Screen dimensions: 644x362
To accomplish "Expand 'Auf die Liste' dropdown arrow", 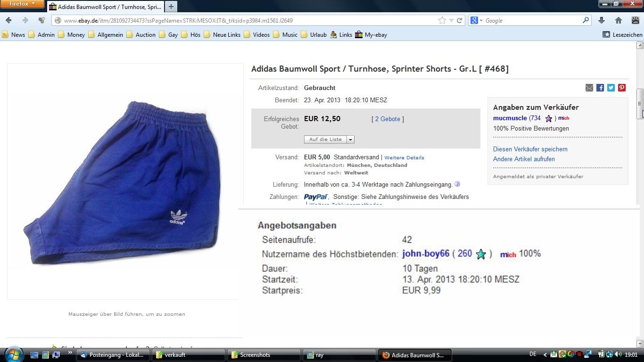I will [x=350, y=140].
